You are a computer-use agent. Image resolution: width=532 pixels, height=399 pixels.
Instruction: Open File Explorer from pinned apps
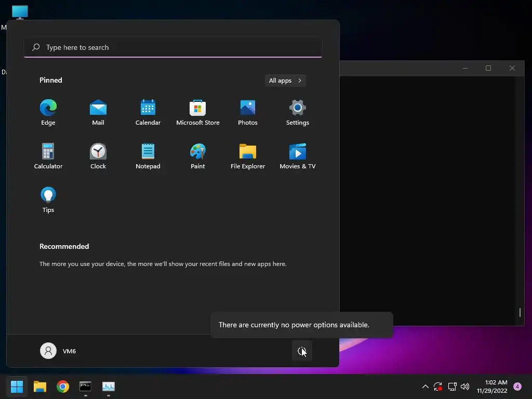pyautogui.click(x=248, y=156)
